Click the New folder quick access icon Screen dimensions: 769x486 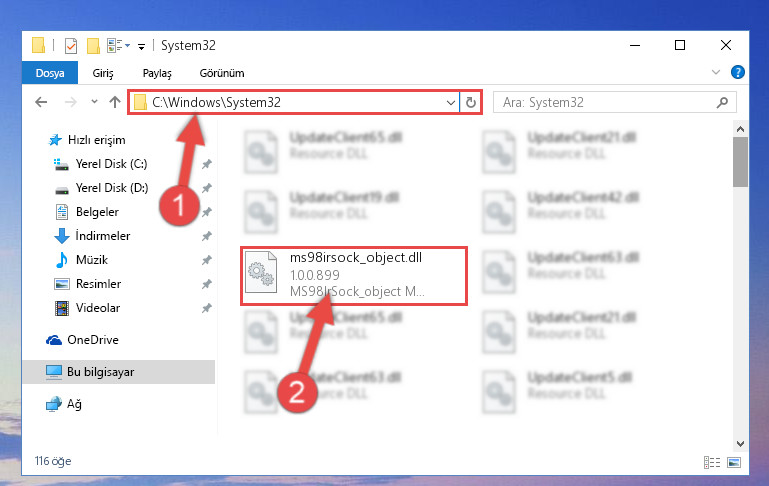[x=93, y=46]
